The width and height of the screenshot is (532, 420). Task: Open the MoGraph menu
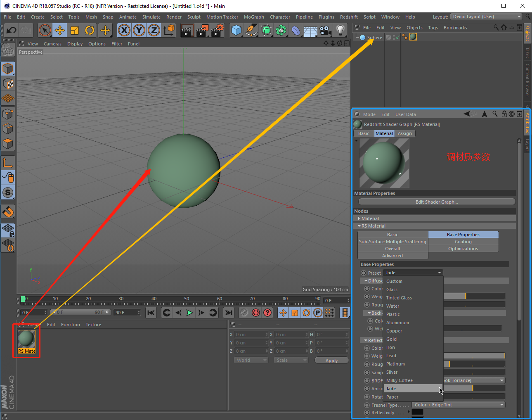coord(254,17)
